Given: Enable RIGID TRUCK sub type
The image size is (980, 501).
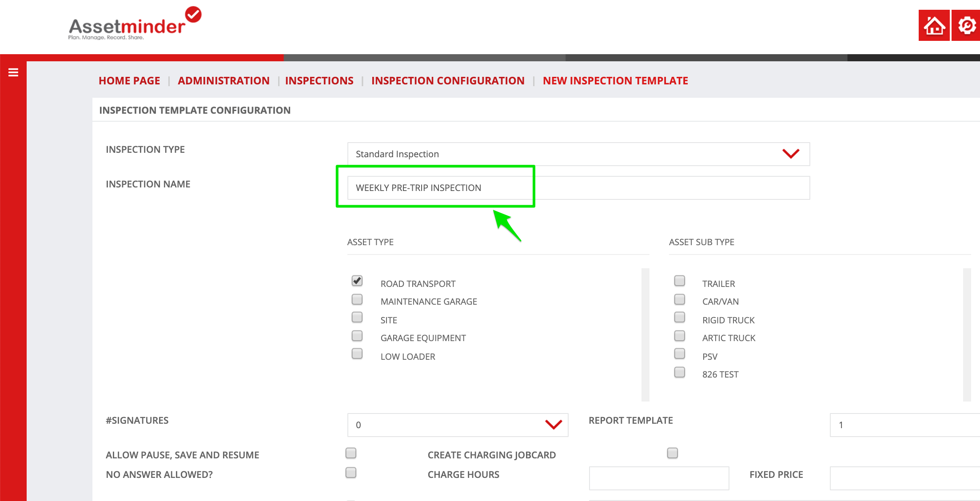Looking at the screenshot, I should pyautogui.click(x=680, y=317).
